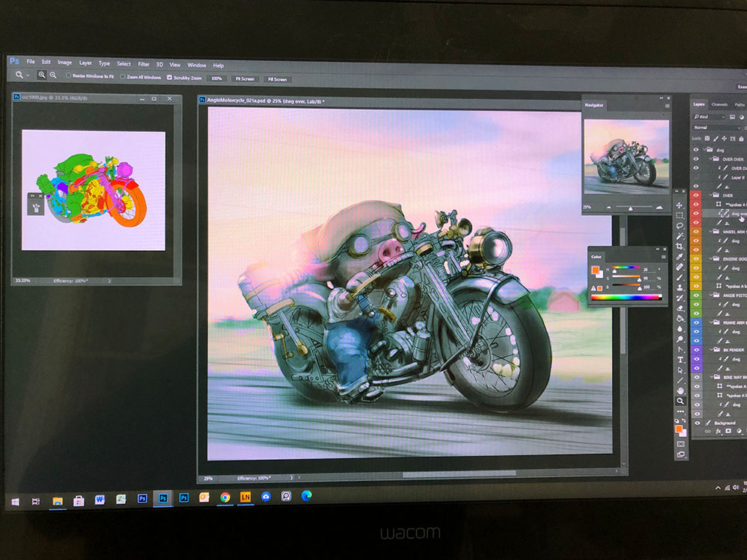
Task: Select the Brush tool
Action: click(x=680, y=277)
